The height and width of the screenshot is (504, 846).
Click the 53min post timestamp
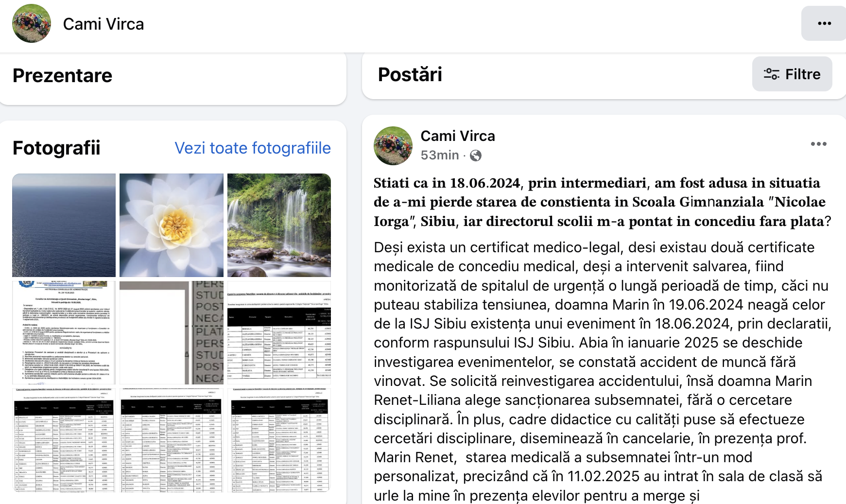pyautogui.click(x=440, y=155)
